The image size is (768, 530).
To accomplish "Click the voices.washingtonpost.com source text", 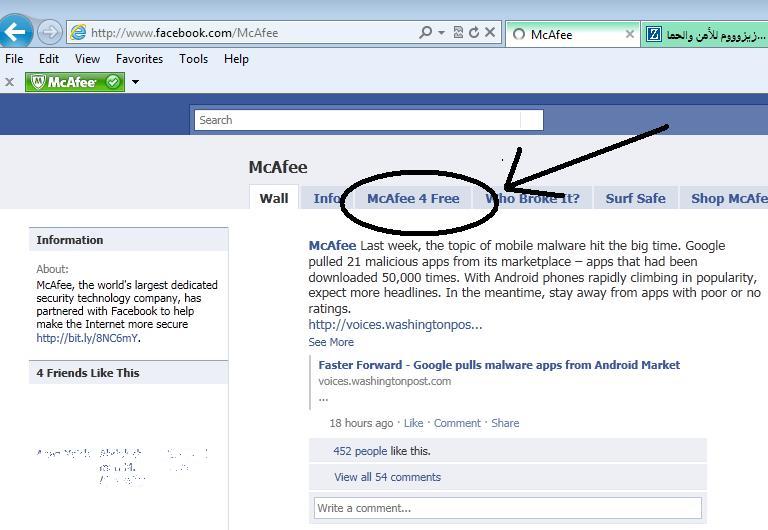I will coord(384,381).
